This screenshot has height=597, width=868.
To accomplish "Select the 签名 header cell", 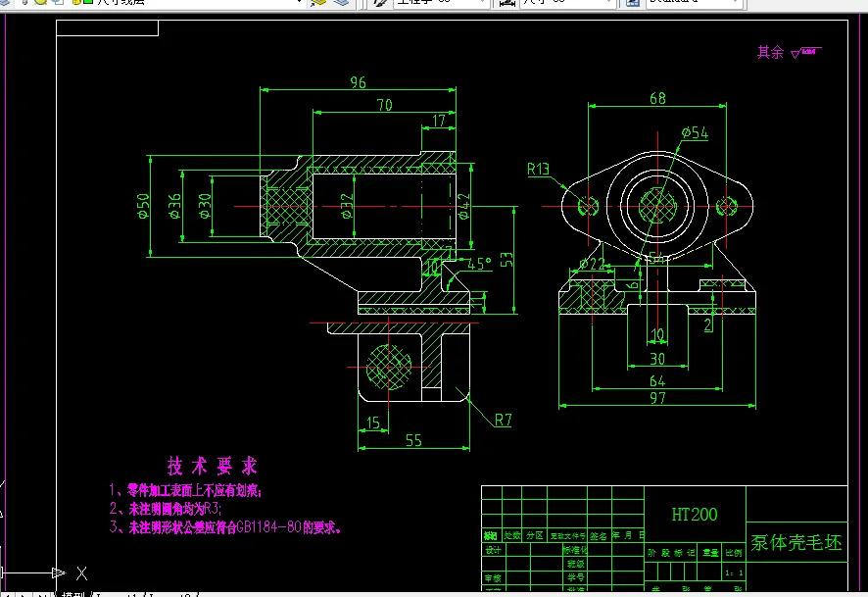I will click(599, 536).
